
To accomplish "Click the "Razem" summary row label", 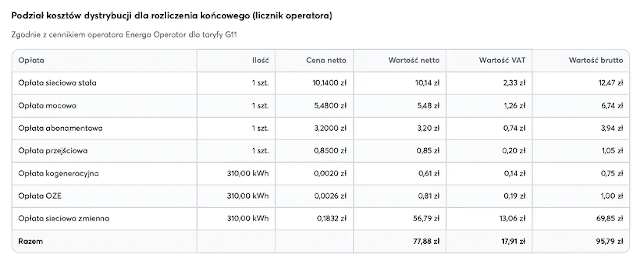I will click(31, 241).
